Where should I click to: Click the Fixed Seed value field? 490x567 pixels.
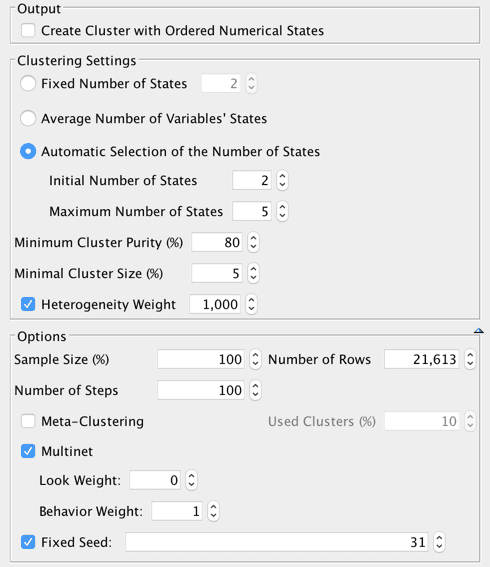pos(277,542)
